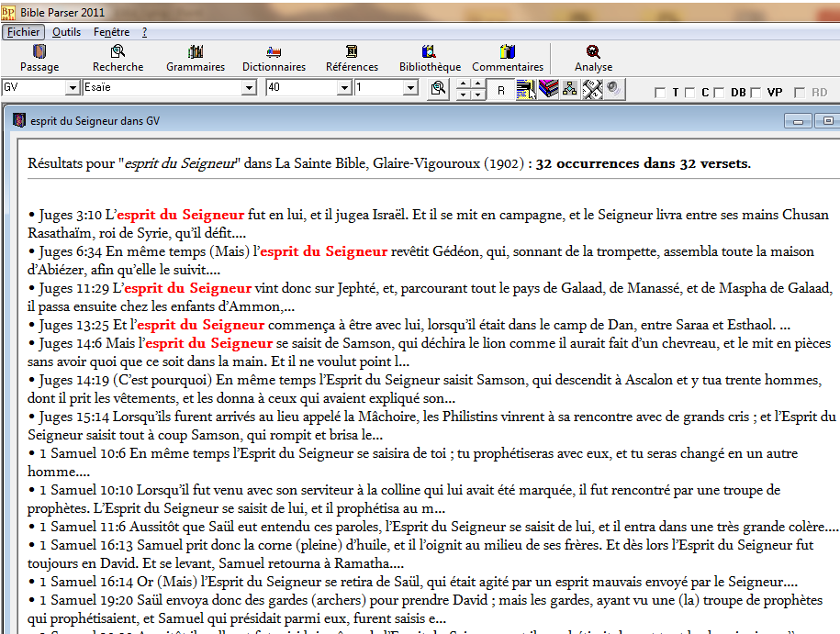Open the Recherche search tool
The width and height of the screenshot is (840, 634).
(x=118, y=58)
